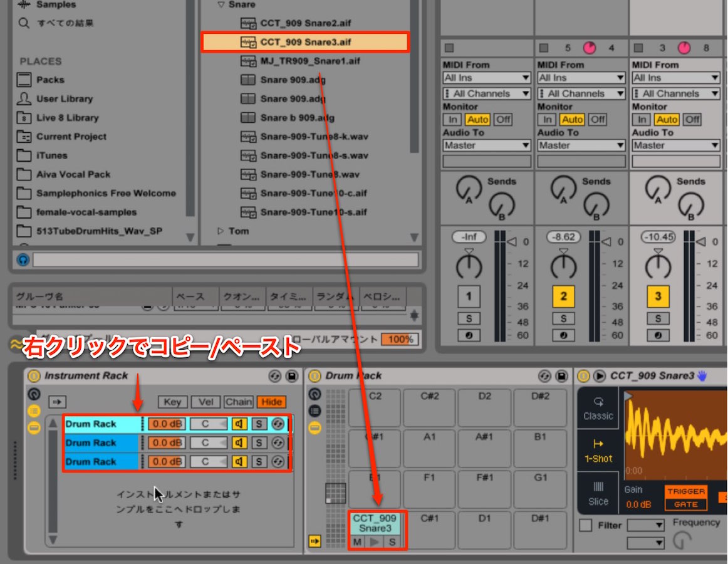
Task: Toggle the Instrument Rack chain list view
Action: click(x=34, y=410)
